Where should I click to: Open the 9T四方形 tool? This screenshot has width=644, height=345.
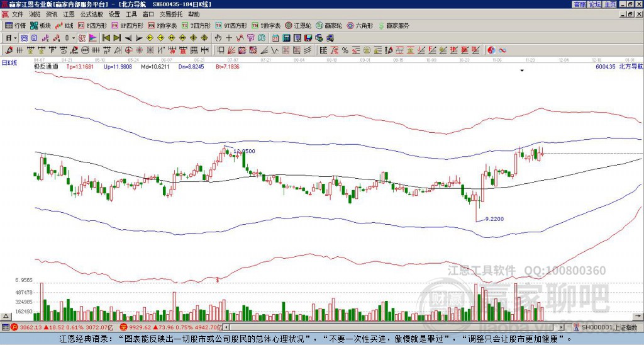pos(231,25)
